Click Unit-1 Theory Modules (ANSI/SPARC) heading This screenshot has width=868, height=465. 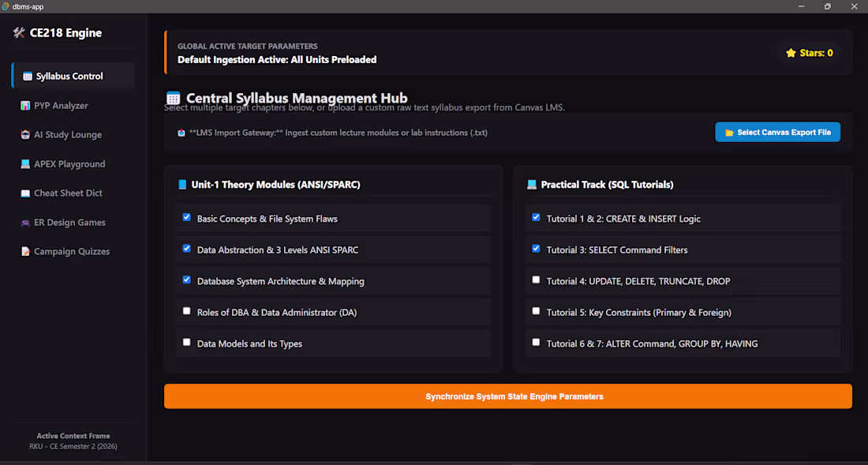pos(275,185)
